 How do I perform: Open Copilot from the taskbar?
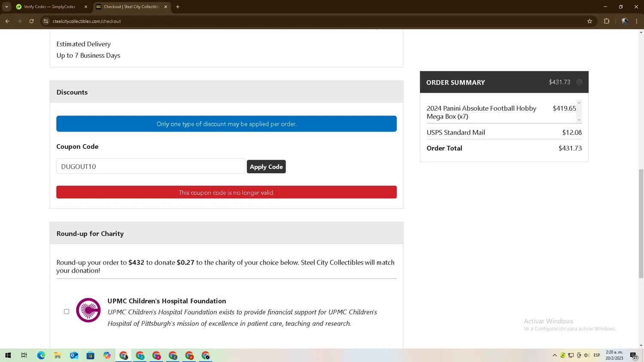[107, 355]
